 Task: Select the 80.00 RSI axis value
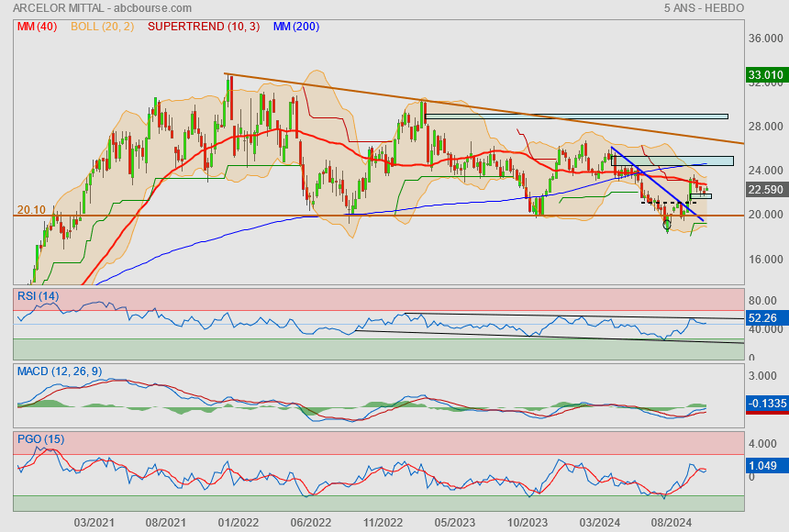click(x=762, y=301)
